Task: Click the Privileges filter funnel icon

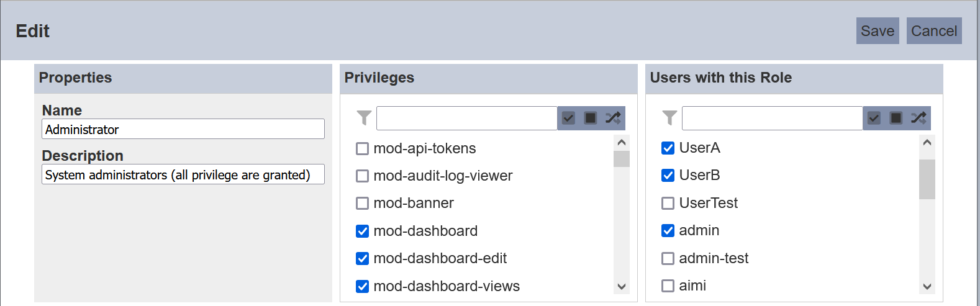Action: coord(365,117)
